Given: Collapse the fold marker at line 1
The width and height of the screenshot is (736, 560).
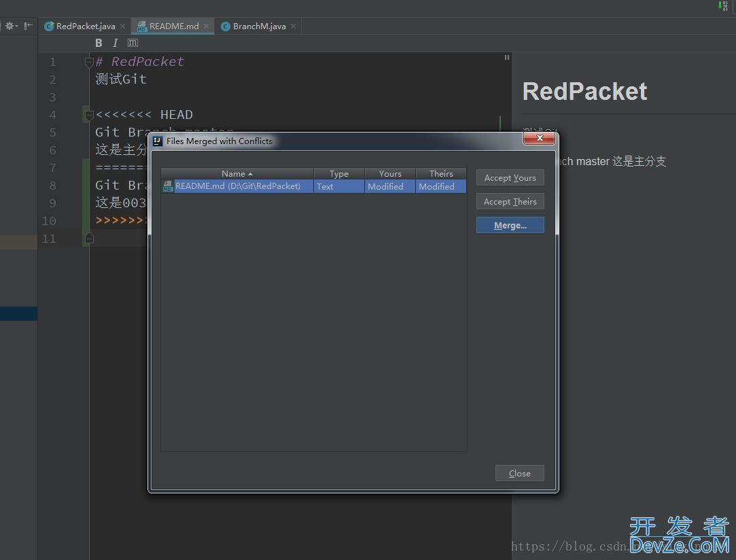Looking at the screenshot, I should click(x=88, y=62).
